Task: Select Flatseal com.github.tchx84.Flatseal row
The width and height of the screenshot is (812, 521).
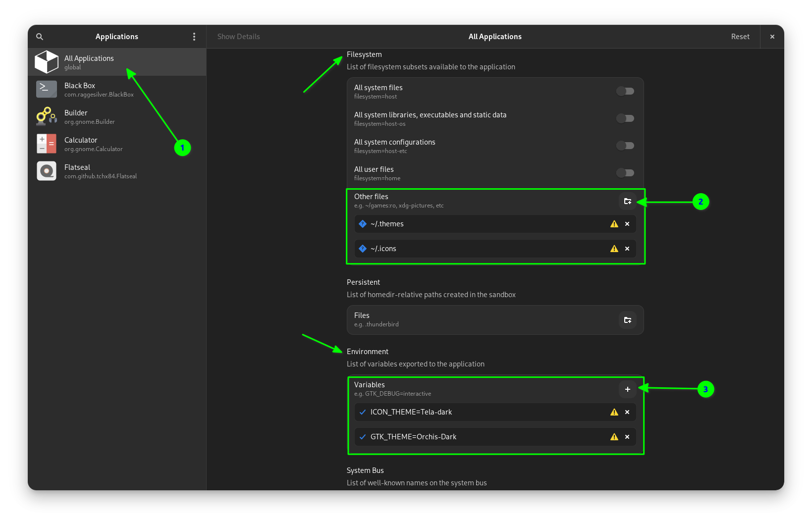Action: click(x=117, y=171)
